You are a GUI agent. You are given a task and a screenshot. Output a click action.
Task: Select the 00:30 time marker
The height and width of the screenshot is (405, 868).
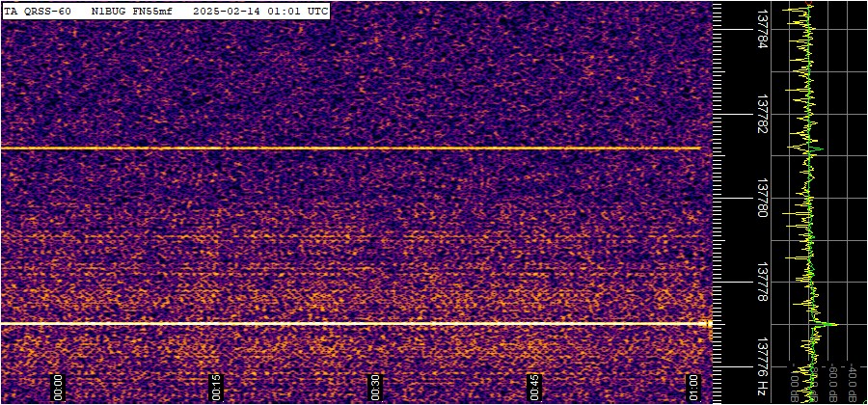(x=376, y=387)
